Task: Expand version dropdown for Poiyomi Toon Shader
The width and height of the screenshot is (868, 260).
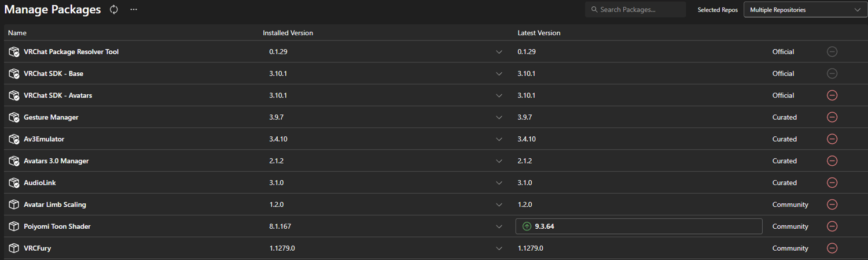Action: 499,226
